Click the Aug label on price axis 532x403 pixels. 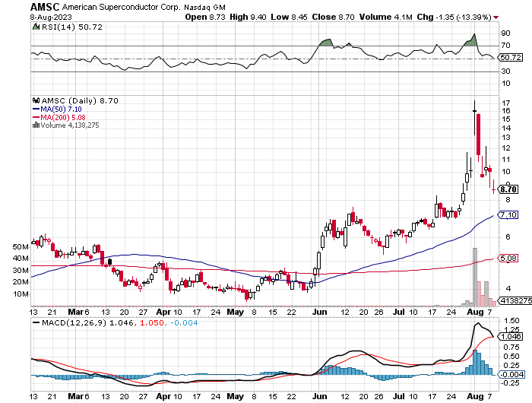tap(475, 312)
